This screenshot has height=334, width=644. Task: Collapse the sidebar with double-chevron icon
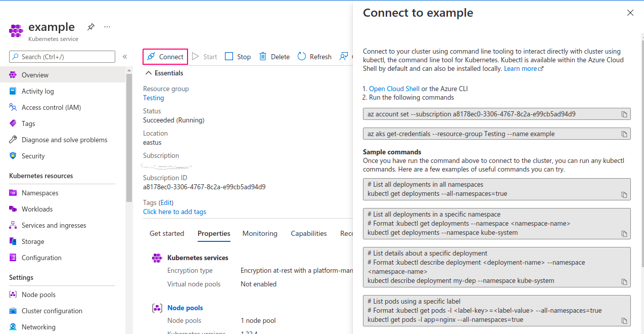(x=125, y=57)
